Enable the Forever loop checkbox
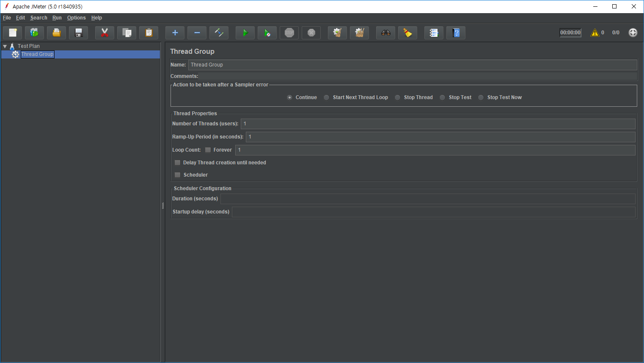 208,150
